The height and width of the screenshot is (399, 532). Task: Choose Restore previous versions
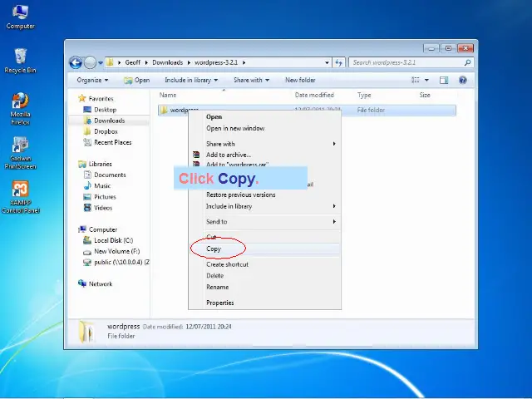(x=264, y=195)
